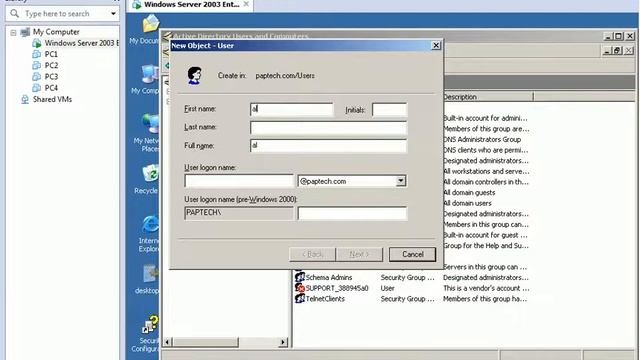
Task: Select PC1 in the library tree
Action: pos(51,54)
